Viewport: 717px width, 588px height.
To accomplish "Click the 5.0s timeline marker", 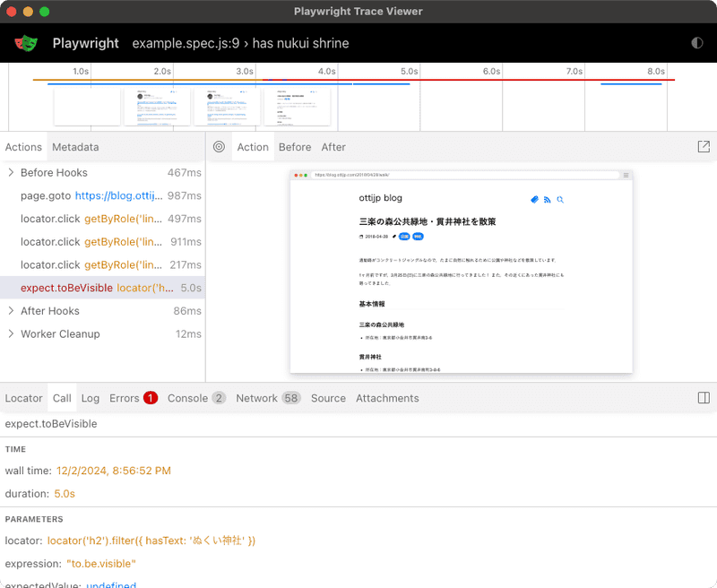I will click(x=410, y=72).
